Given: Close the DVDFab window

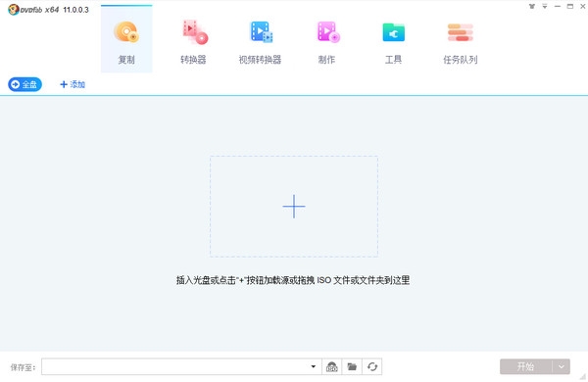Looking at the screenshot, I should [x=583, y=7].
